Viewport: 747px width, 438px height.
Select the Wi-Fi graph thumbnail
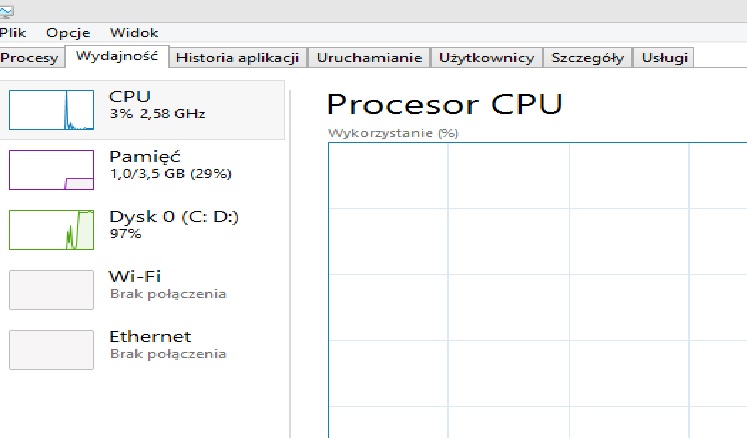[51, 289]
